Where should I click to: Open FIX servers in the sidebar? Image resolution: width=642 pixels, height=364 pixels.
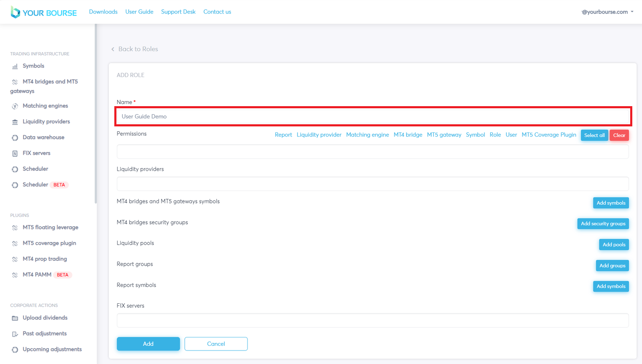point(36,153)
